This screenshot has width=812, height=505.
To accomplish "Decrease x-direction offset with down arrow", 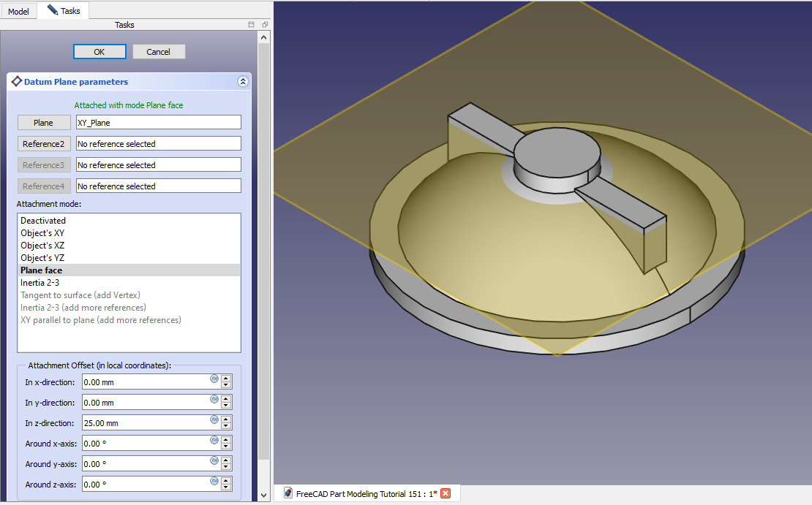I will pos(226,385).
